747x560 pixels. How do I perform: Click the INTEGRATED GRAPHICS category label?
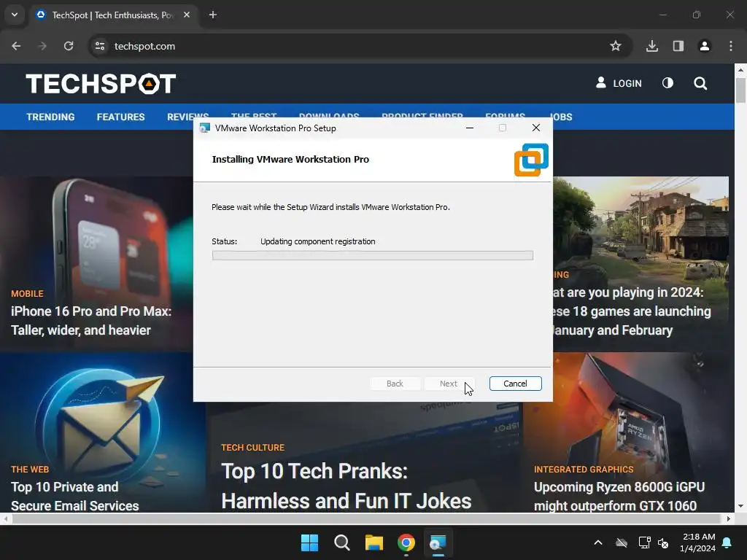584,470
